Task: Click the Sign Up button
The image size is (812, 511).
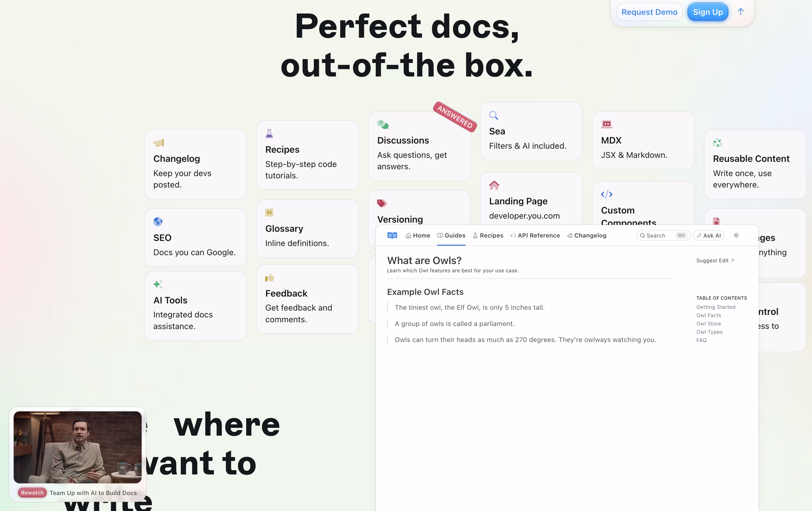Action: coord(708,12)
